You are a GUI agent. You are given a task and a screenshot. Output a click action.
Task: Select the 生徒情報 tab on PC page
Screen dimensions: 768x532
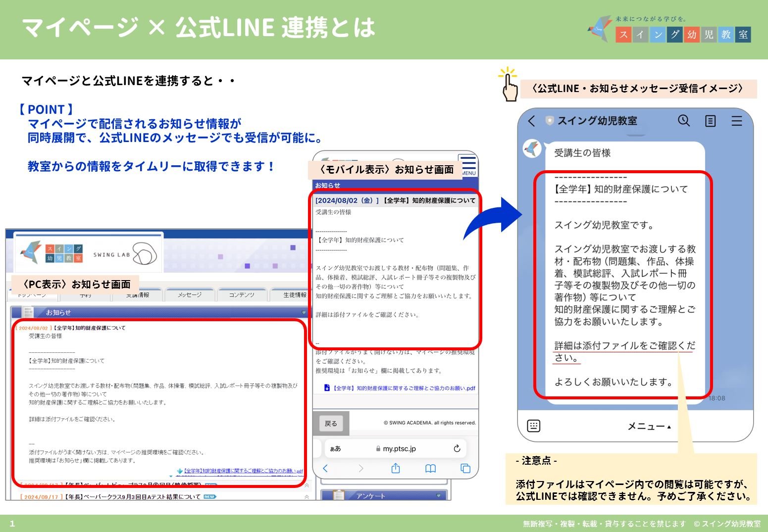click(x=289, y=295)
